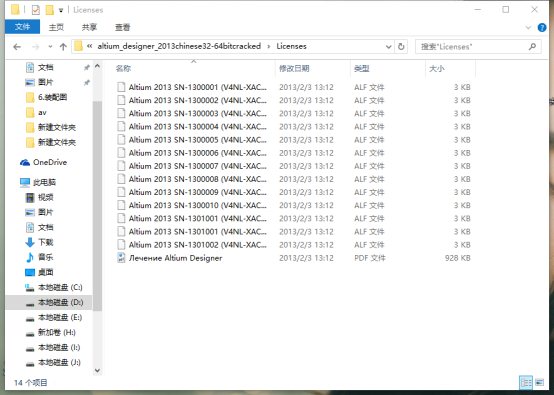
Task: Refresh the Licenses folder
Action: [x=401, y=47]
